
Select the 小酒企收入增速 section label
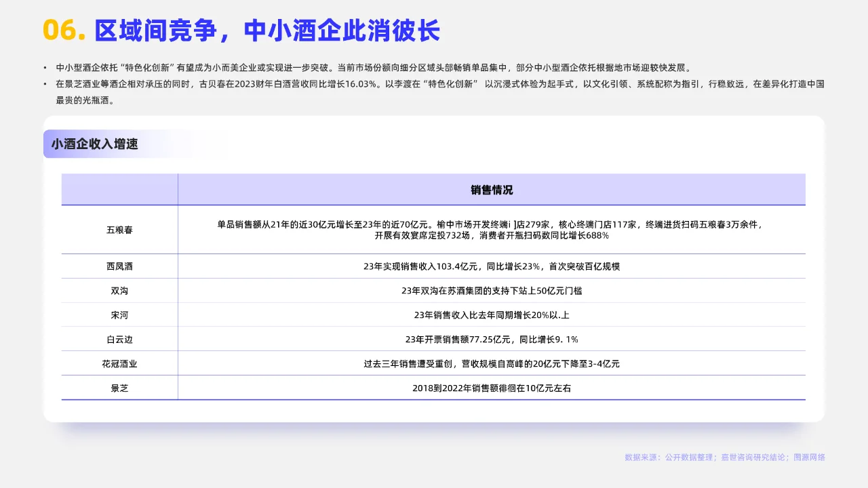(94, 144)
